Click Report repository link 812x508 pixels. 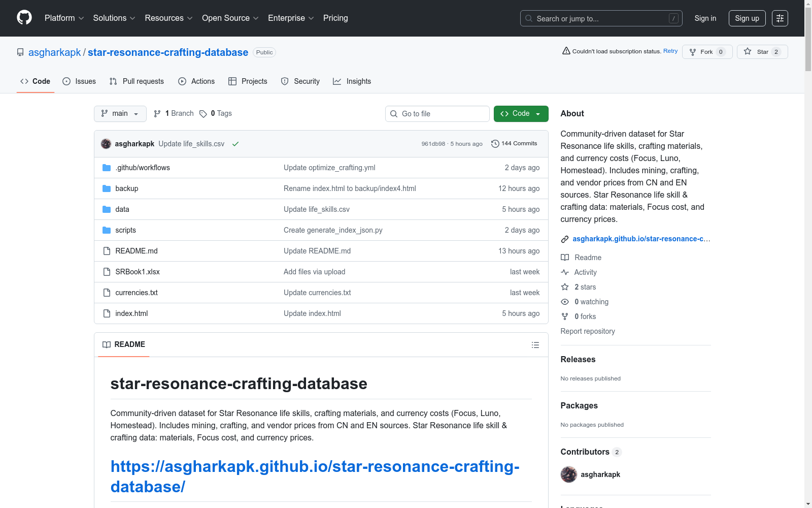click(x=588, y=331)
